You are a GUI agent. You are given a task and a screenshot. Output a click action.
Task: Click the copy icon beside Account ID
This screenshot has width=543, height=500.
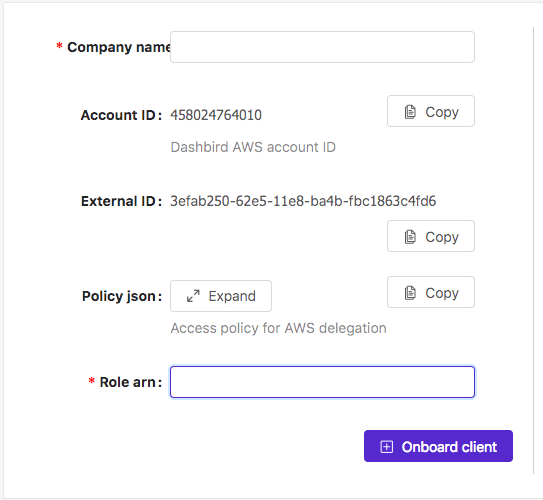point(410,112)
